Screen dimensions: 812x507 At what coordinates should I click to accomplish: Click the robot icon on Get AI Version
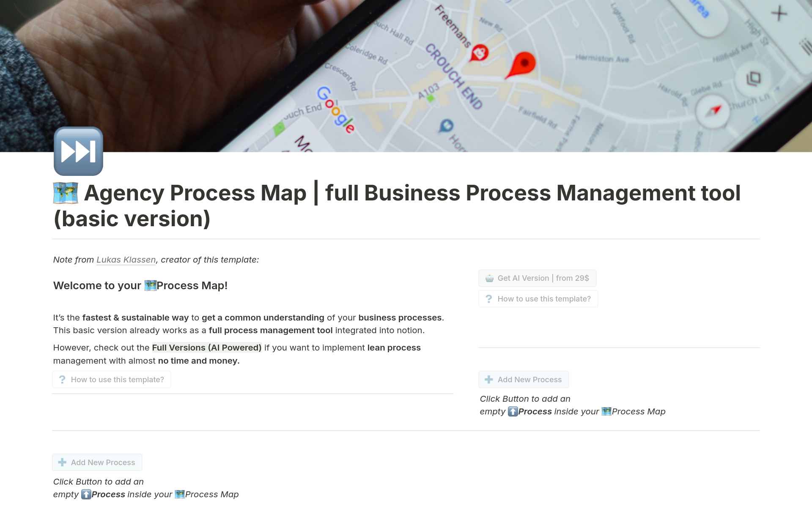coord(489,278)
